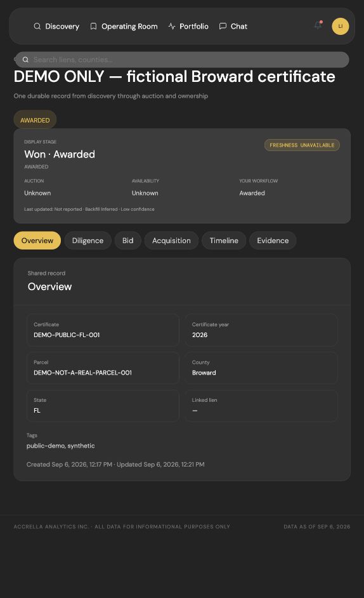This screenshot has width=364, height=598.
Task: Click the Discovery magnifier icon
Action: tap(37, 26)
